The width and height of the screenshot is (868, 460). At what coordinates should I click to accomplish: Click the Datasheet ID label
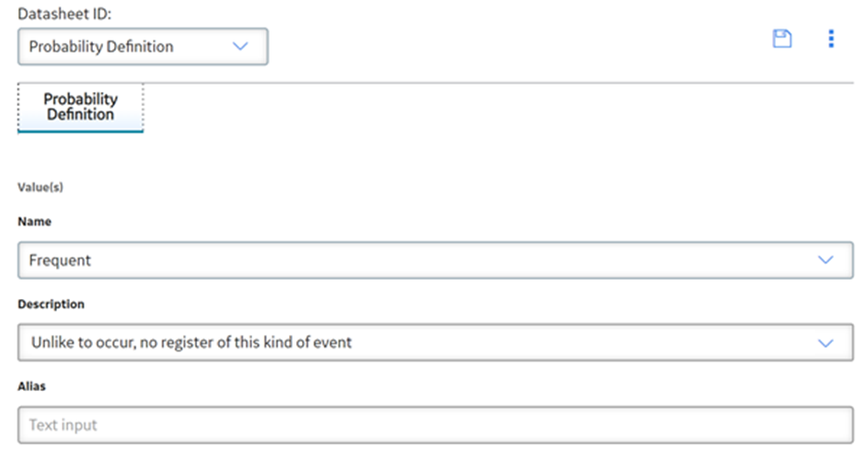(64, 14)
